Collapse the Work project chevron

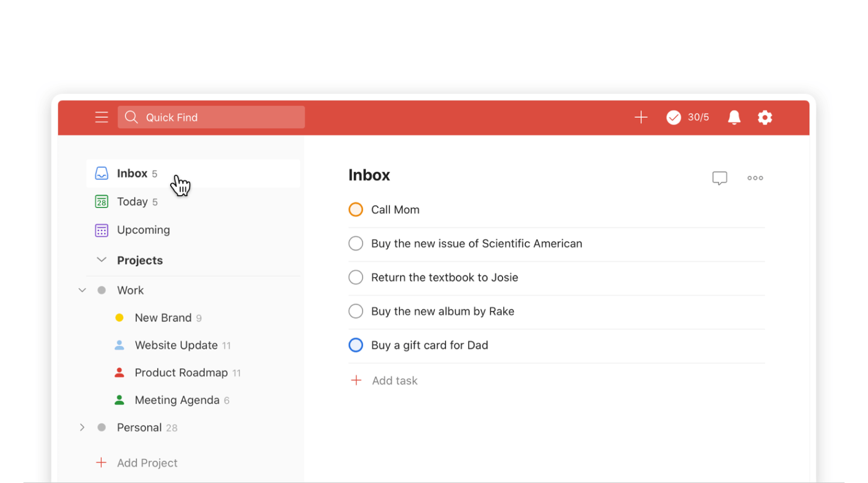coord(82,290)
